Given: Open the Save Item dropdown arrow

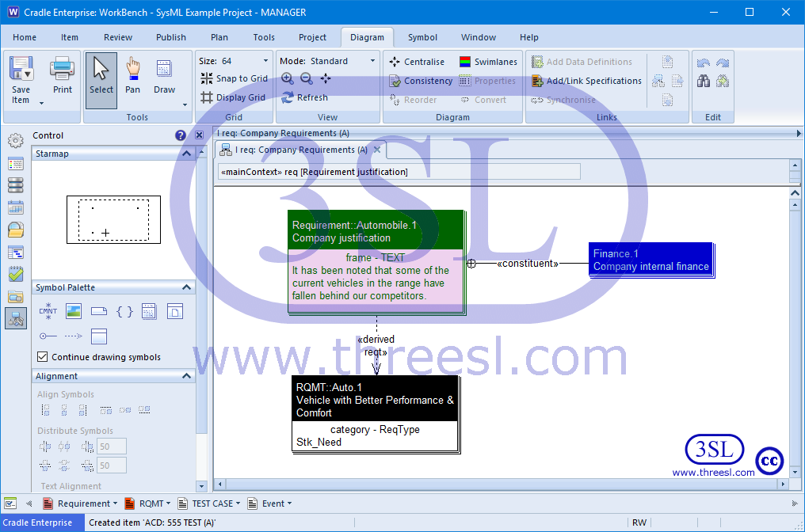Looking at the screenshot, I should (x=41, y=103).
